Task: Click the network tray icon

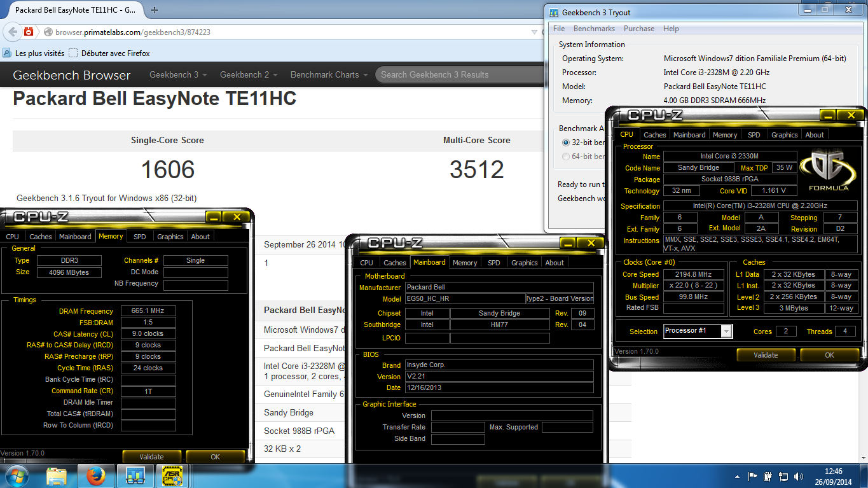Action: pyautogui.click(x=782, y=476)
